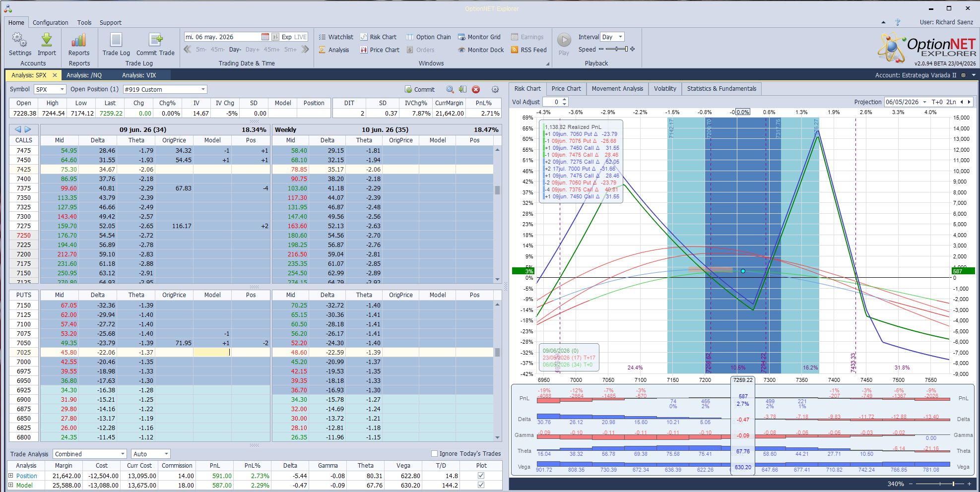Toggle Ignore Today's Trades checkbox
The width and height of the screenshot is (980, 492).
coord(434,453)
